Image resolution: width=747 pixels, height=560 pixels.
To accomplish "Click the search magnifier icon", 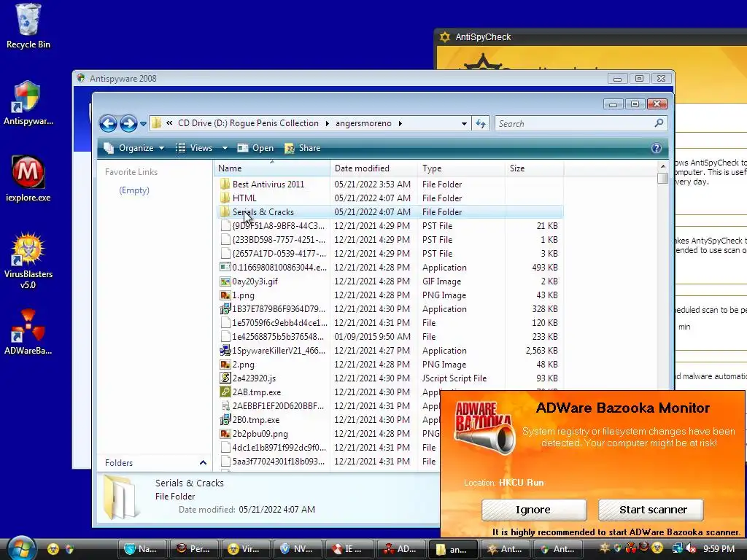I will (x=659, y=123).
